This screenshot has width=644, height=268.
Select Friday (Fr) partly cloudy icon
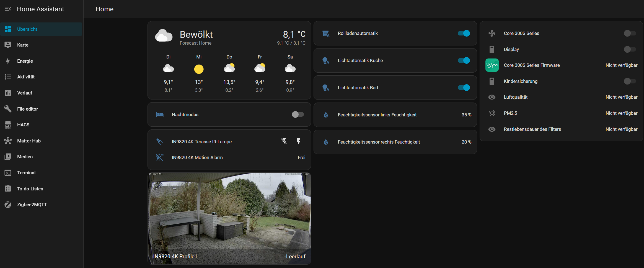pyautogui.click(x=260, y=68)
